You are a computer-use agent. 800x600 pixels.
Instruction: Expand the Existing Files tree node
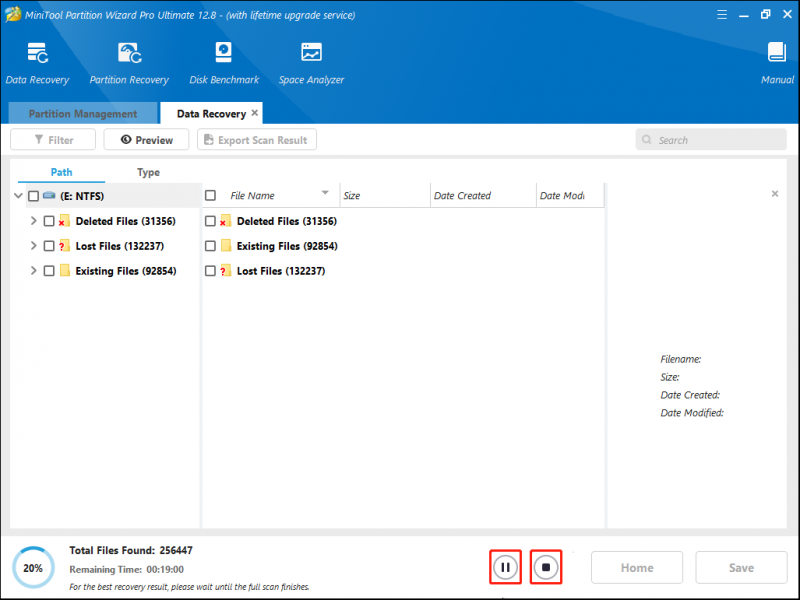[x=34, y=270]
